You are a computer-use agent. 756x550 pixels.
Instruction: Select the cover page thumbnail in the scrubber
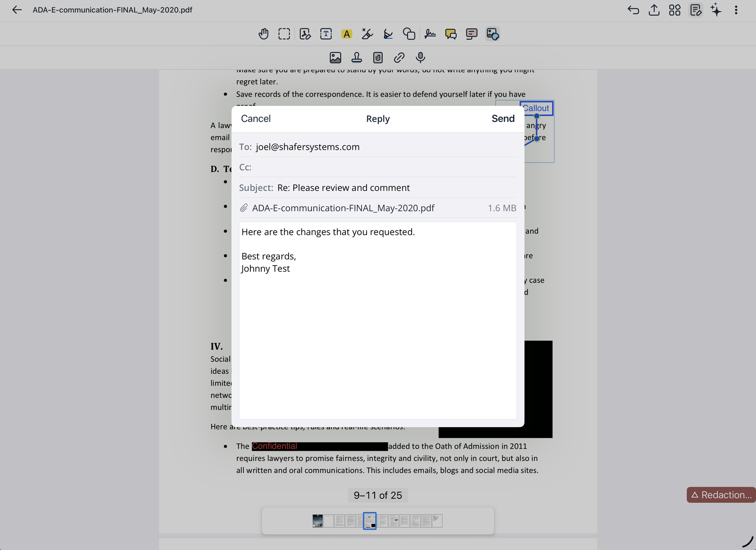[x=318, y=521]
